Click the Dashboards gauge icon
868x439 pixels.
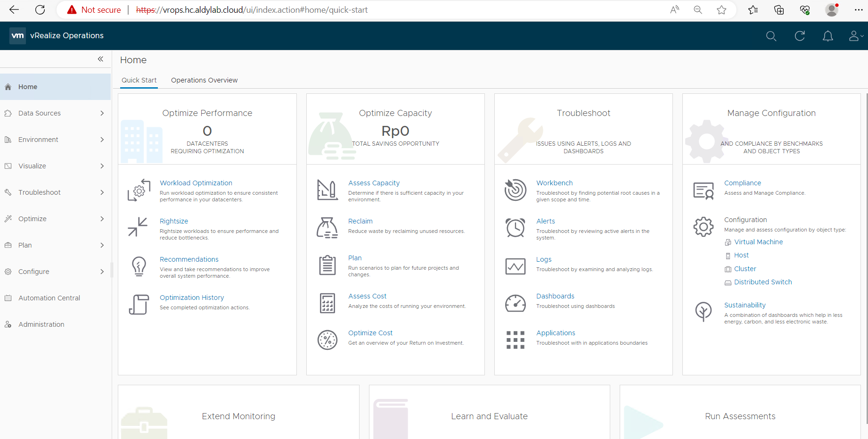515,303
